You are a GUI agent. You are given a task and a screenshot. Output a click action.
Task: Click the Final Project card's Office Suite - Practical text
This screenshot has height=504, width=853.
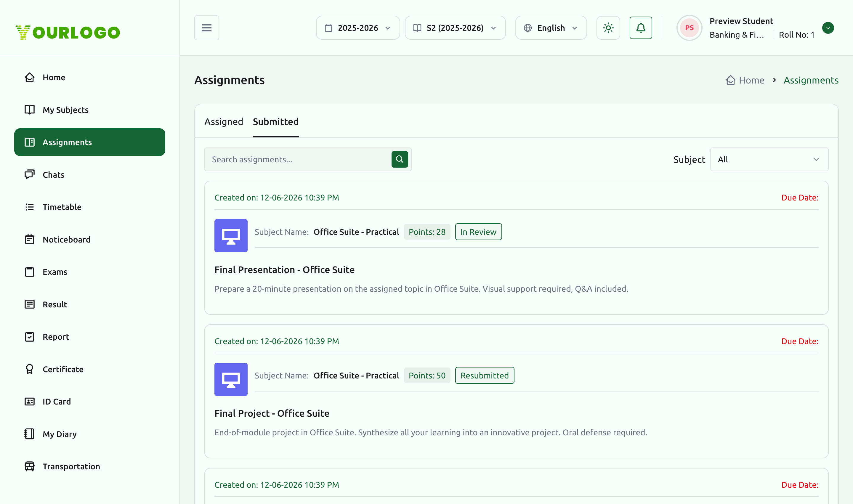click(x=356, y=375)
